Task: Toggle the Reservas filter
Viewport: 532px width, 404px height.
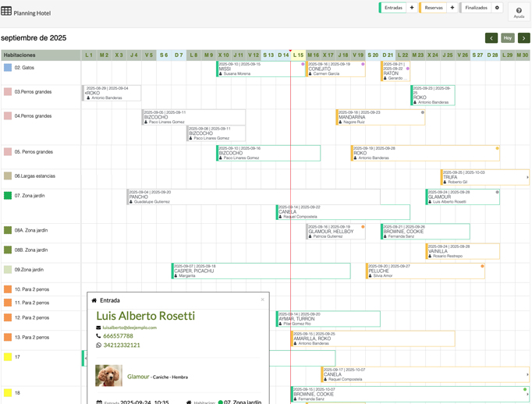Action: coord(433,8)
